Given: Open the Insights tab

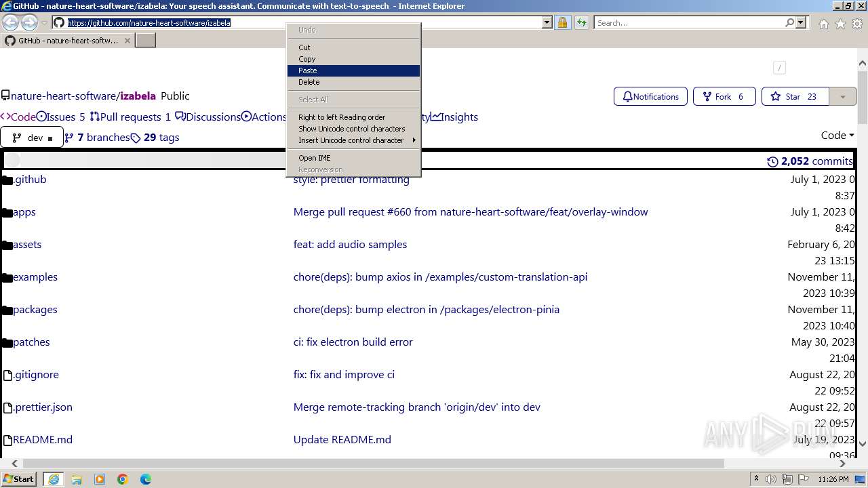Looking at the screenshot, I should [455, 117].
